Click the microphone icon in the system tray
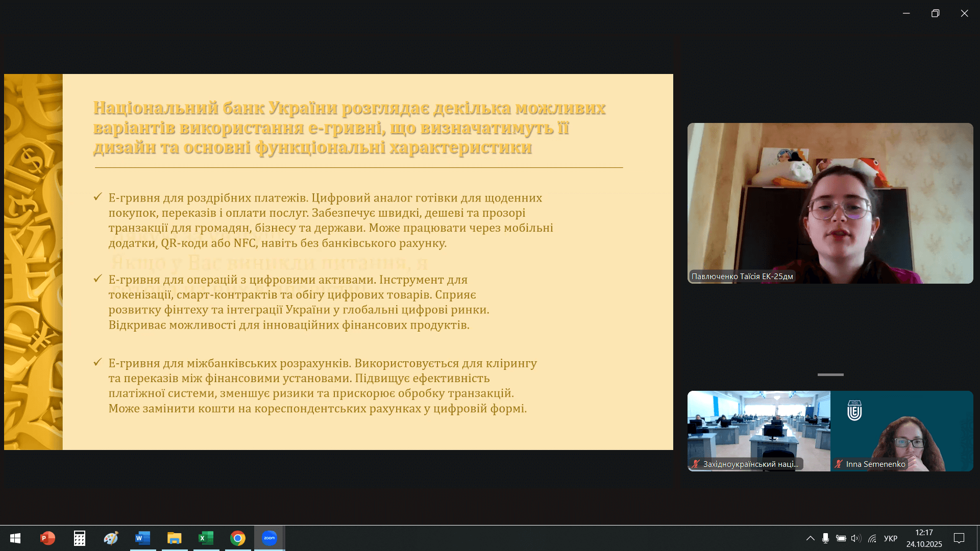 tap(825, 538)
